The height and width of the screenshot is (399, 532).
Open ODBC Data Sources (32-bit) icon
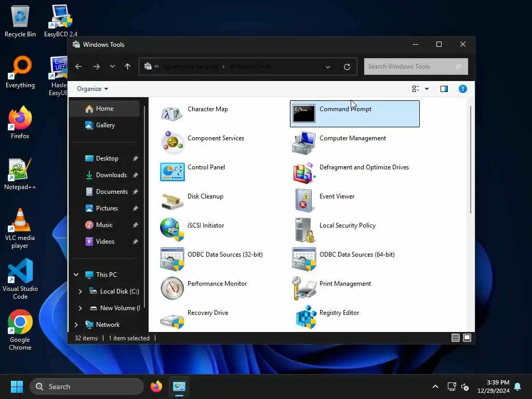pos(172,259)
